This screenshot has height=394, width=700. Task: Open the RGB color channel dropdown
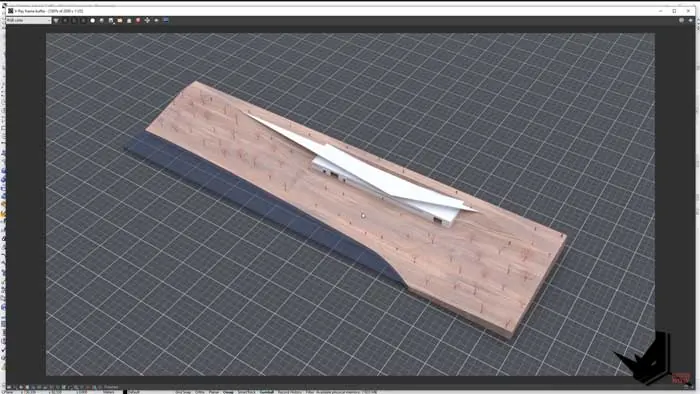pos(29,20)
